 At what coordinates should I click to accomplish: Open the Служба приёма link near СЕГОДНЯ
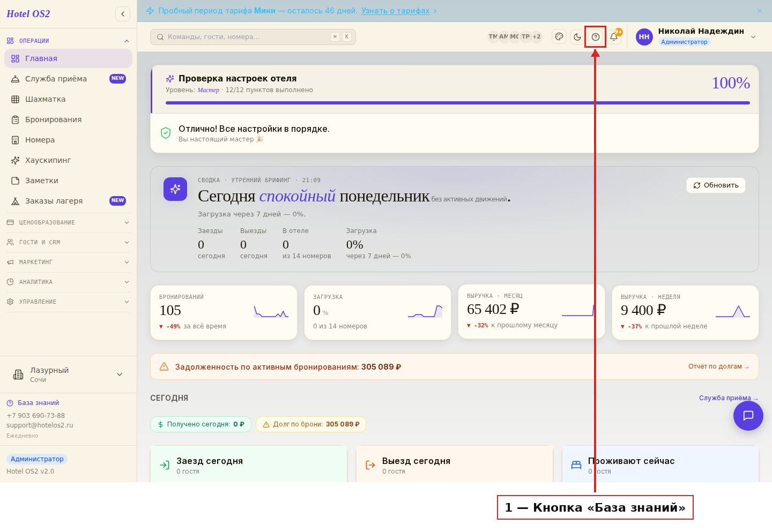[x=729, y=398]
